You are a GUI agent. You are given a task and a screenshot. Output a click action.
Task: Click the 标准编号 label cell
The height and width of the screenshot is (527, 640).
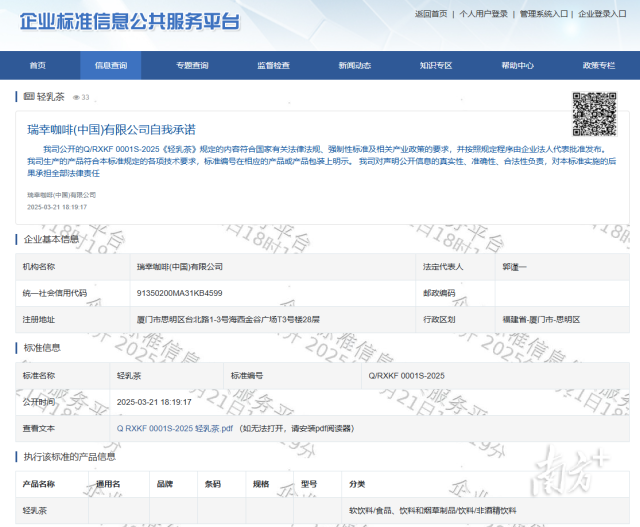(292, 376)
